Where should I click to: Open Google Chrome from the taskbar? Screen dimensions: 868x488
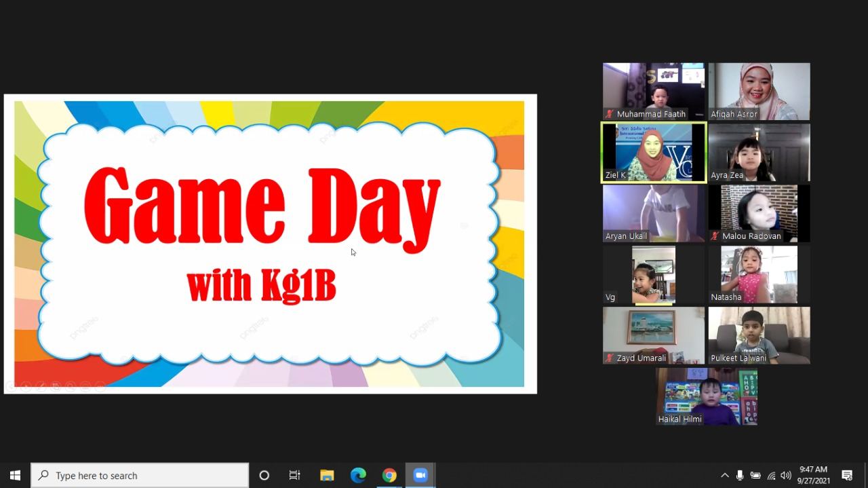(389, 475)
